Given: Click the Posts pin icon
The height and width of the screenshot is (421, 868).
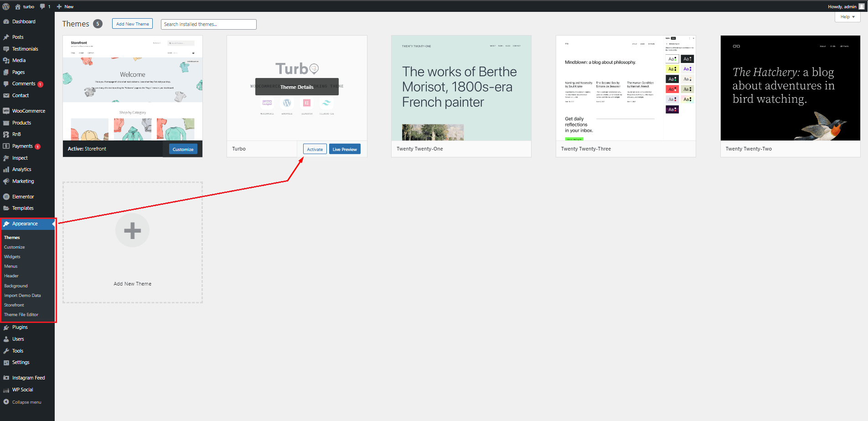Looking at the screenshot, I should point(6,37).
